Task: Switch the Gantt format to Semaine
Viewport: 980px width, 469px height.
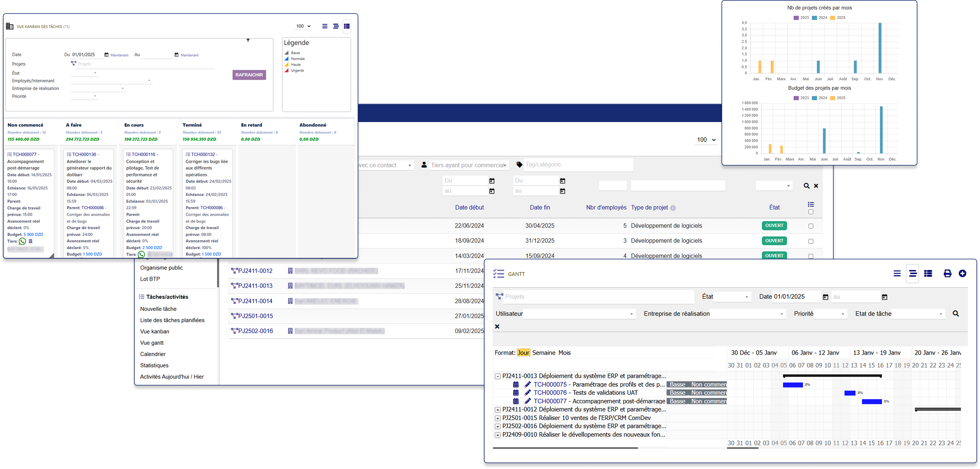Action: 545,353
